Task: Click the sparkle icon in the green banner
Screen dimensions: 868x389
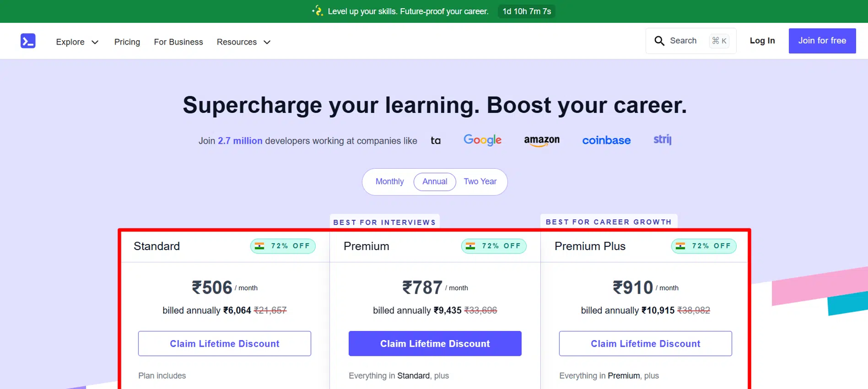Action: point(317,11)
